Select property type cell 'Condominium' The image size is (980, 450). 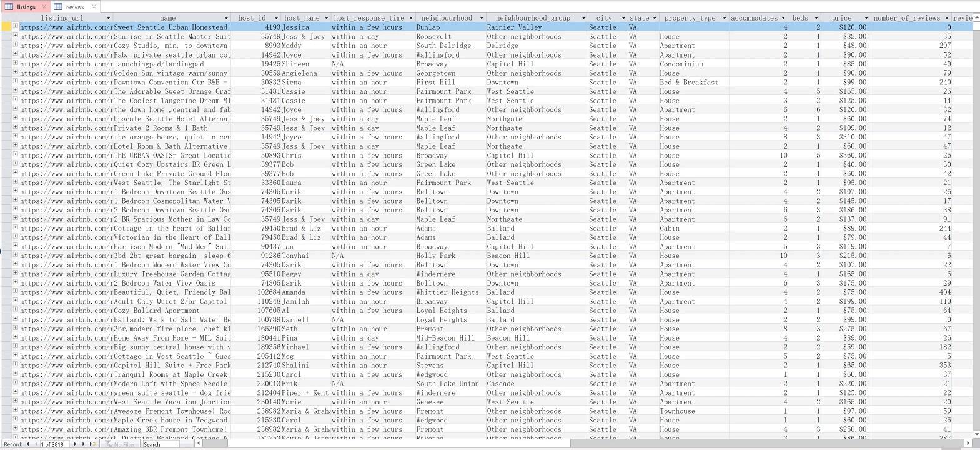[x=693, y=64]
